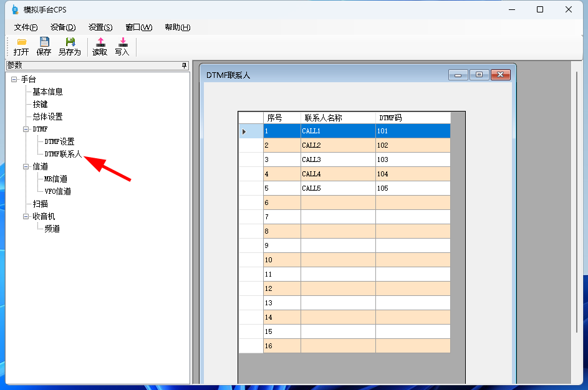Collapse the DTMF tree node

(x=26, y=129)
